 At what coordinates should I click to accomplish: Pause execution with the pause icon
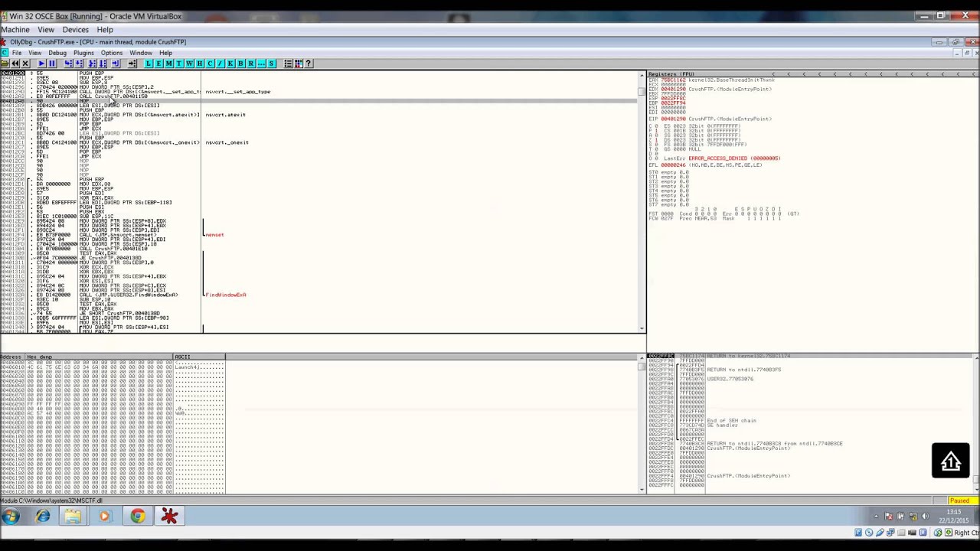click(52, 64)
